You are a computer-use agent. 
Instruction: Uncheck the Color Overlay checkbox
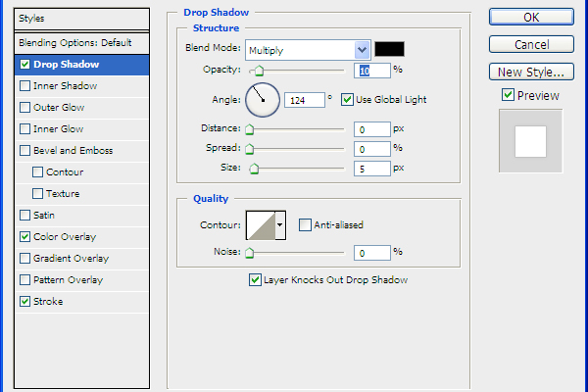coord(24,237)
